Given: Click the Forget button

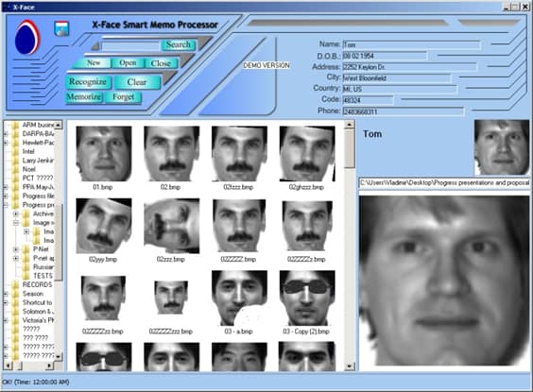Looking at the screenshot, I should [x=123, y=97].
